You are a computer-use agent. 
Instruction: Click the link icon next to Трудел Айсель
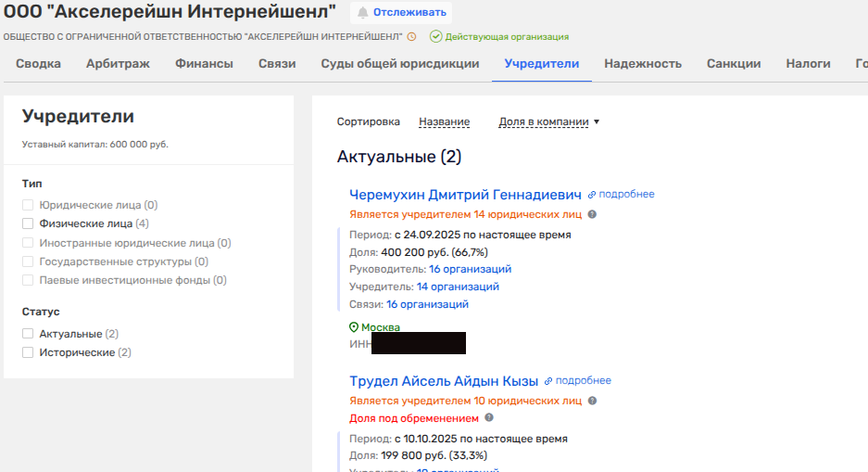coord(548,381)
